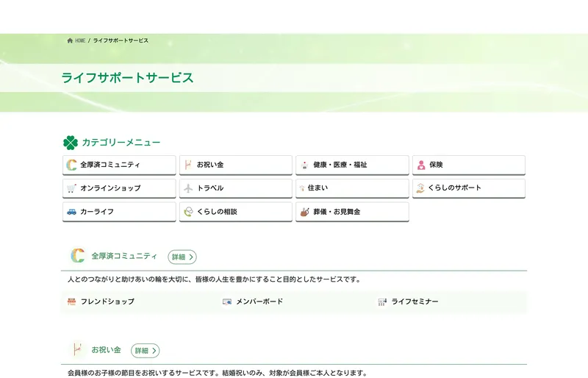Open the フレンドショップ link
This screenshot has width=588, height=378.
pyautogui.click(x=107, y=302)
